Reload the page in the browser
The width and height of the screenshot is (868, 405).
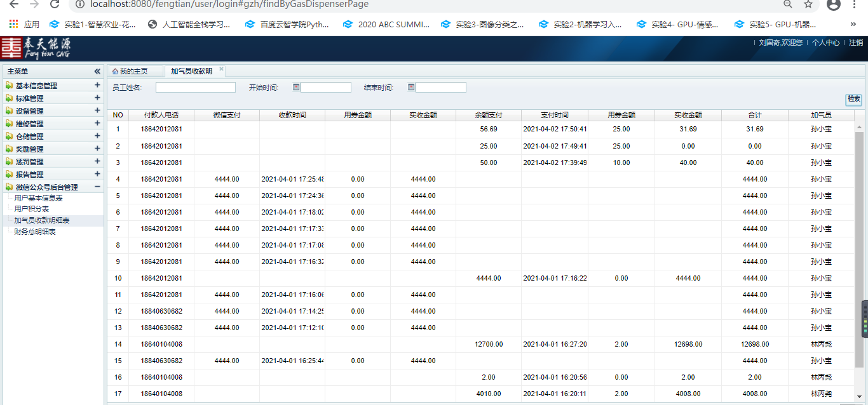point(55,4)
